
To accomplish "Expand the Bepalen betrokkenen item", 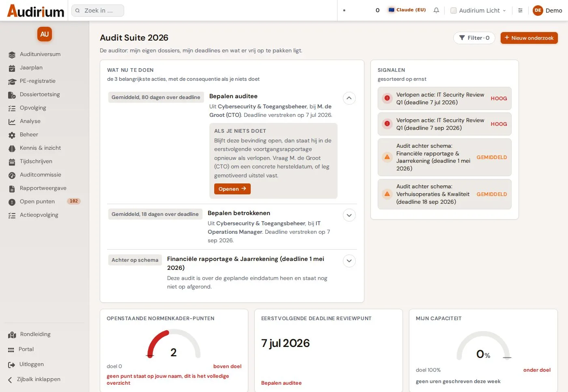I will (x=349, y=215).
